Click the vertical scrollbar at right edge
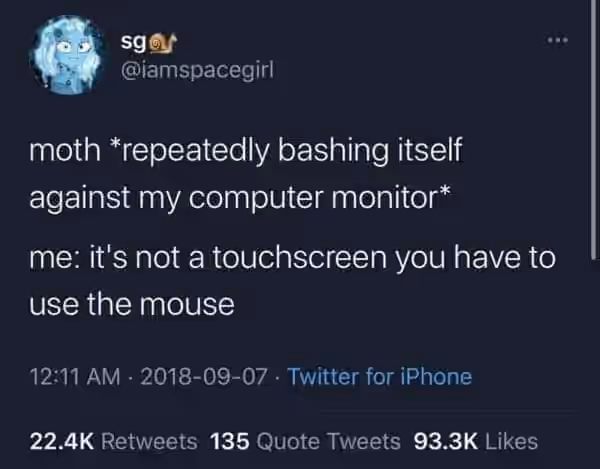 pyautogui.click(x=593, y=130)
